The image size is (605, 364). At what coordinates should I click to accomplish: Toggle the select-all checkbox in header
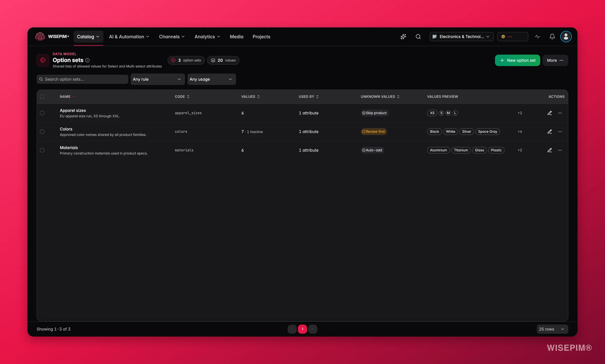point(42,97)
